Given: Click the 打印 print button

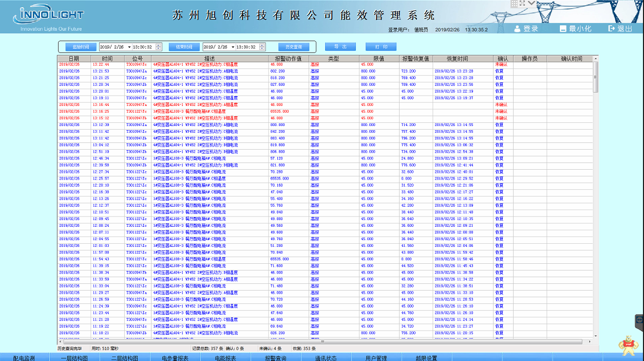Looking at the screenshot, I should point(381,47).
